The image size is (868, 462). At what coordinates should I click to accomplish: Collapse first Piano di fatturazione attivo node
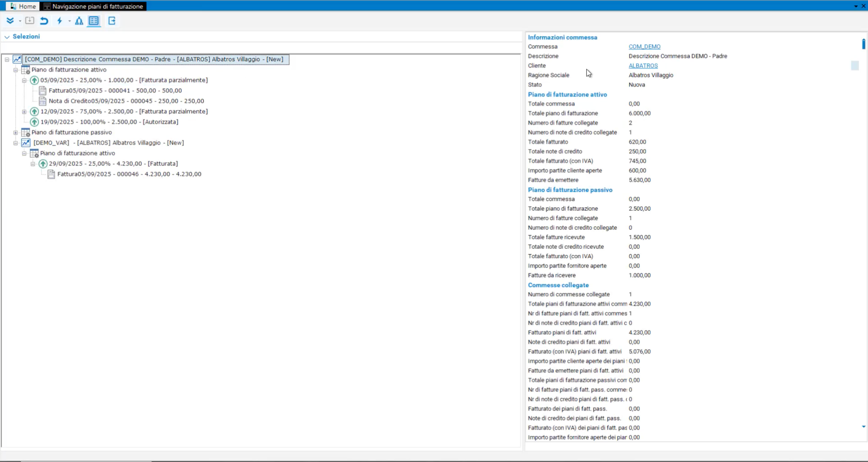[x=16, y=70]
